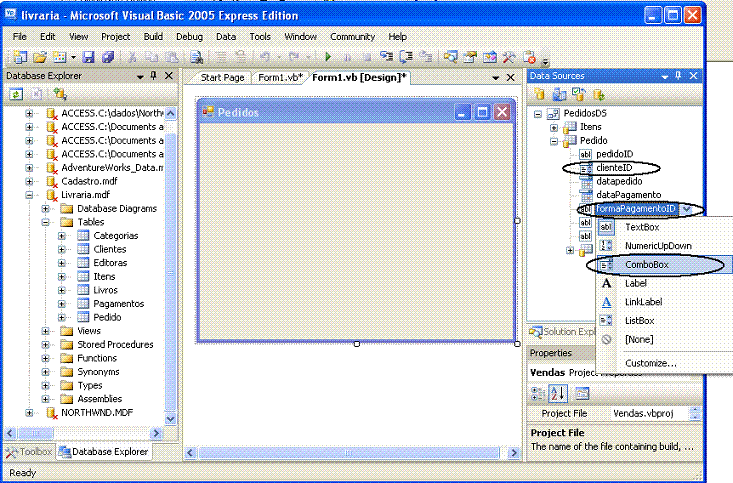The width and height of the screenshot is (733, 483).
Task: Expand the Clientes table node
Action: coord(62,249)
